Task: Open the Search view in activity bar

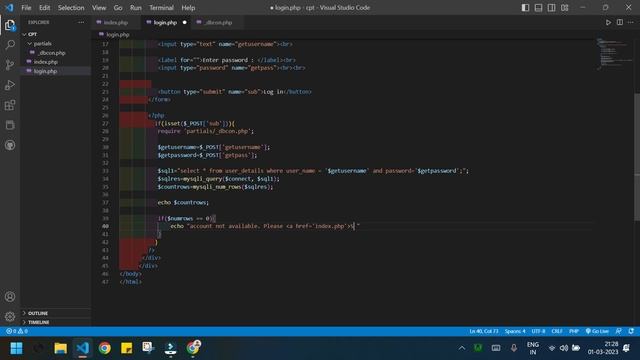Action: (x=10, y=44)
